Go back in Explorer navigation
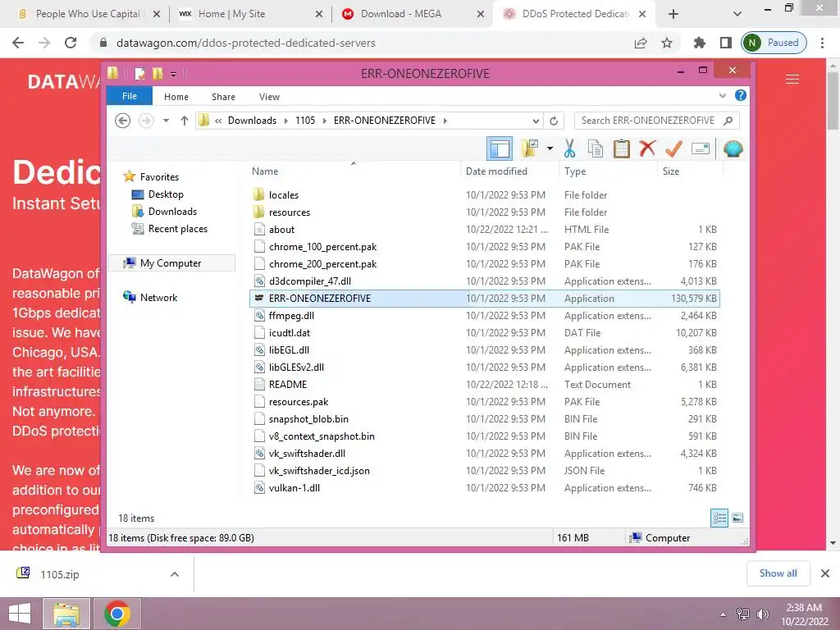 click(123, 121)
